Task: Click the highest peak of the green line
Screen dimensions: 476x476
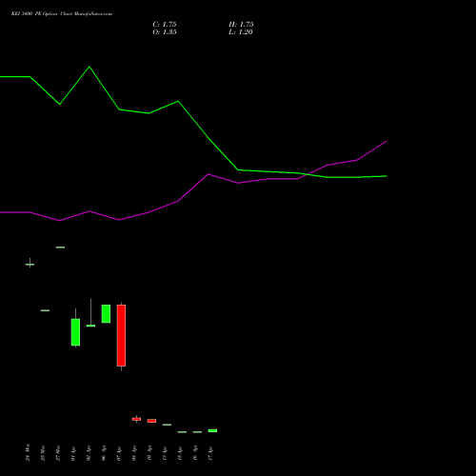Action: [89, 67]
